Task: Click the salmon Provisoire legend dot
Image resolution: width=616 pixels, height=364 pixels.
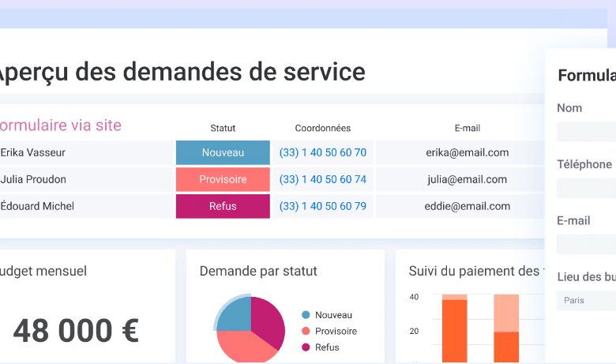Action: click(306, 332)
